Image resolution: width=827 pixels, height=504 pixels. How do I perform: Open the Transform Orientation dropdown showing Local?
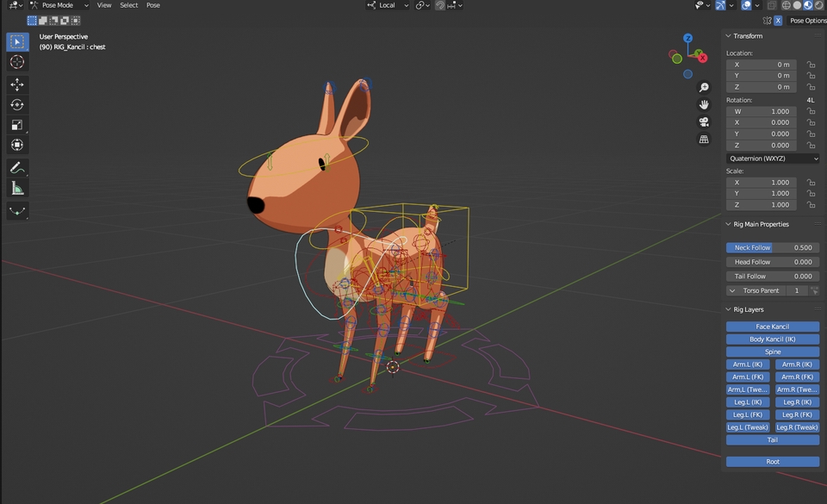388,5
